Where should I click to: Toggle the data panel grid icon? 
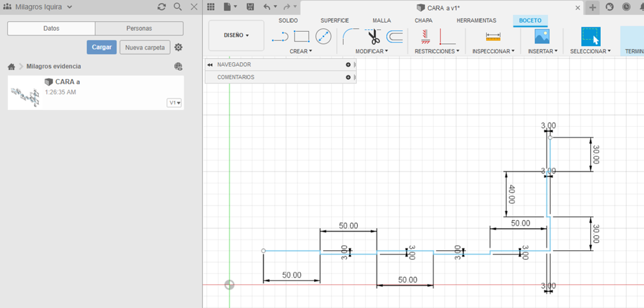click(211, 7)
